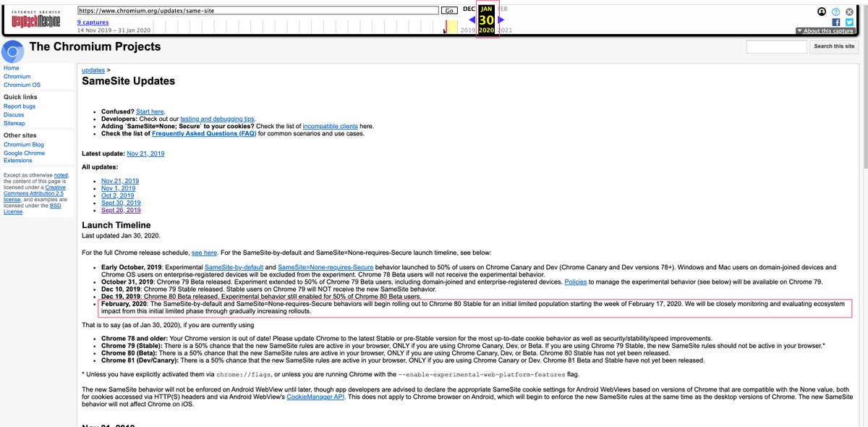Screen dimensions: 868x427
Task: Go to previous capture with left arrow
Action: tap(472, 20)
